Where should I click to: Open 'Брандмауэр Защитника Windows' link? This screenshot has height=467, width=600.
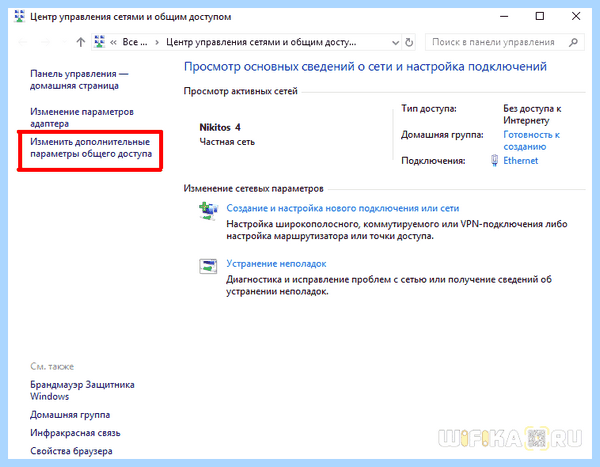(82, 390)
